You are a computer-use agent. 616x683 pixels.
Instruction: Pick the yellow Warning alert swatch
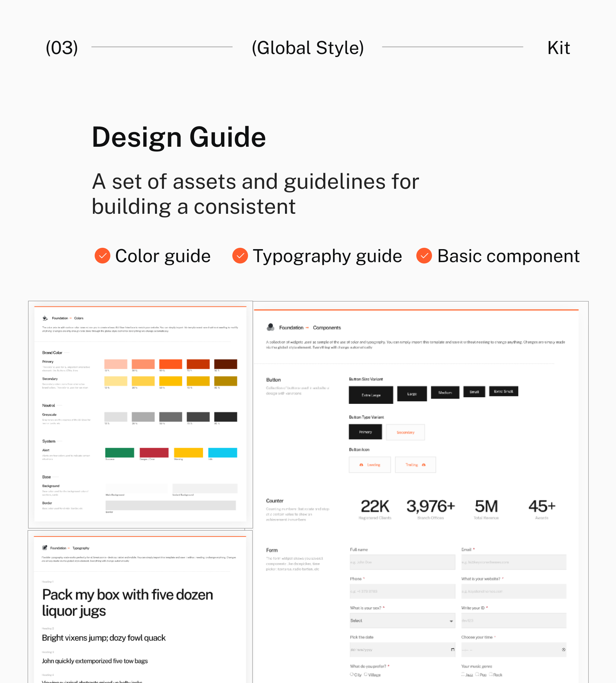tap(189, 453)
